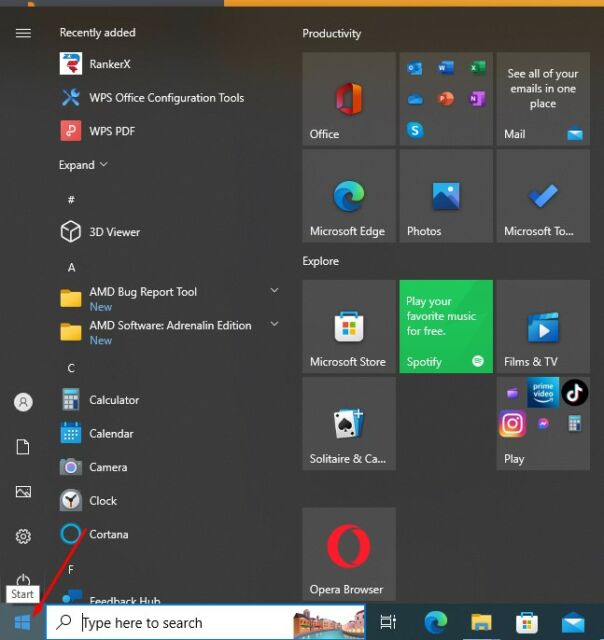Open the Films & TV tile
Screen dimensions: 604x640
point(543,327)
